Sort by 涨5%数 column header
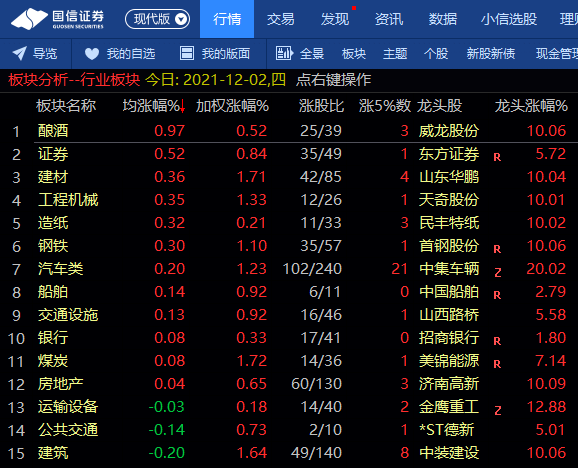This screenshot has height=468, width=578. pos(385,106)
